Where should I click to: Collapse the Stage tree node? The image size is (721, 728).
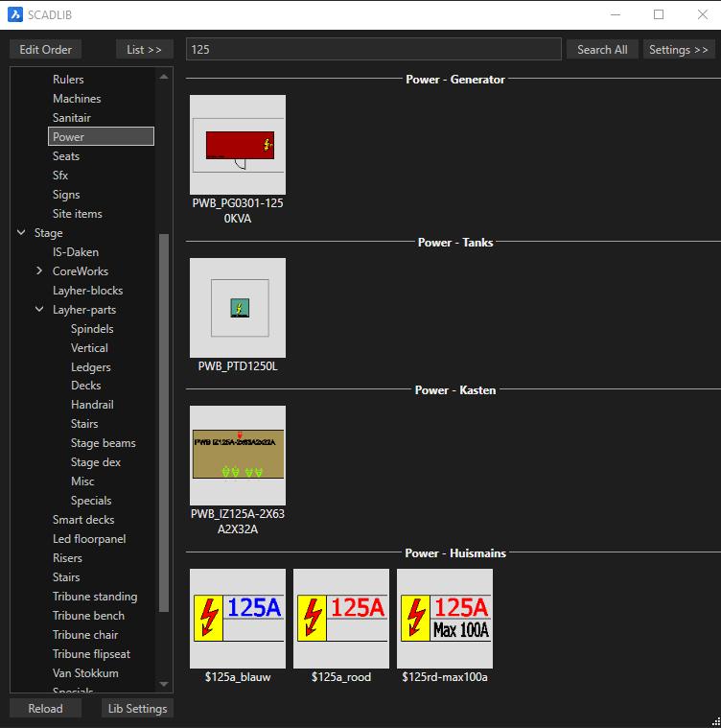(22, 233)
